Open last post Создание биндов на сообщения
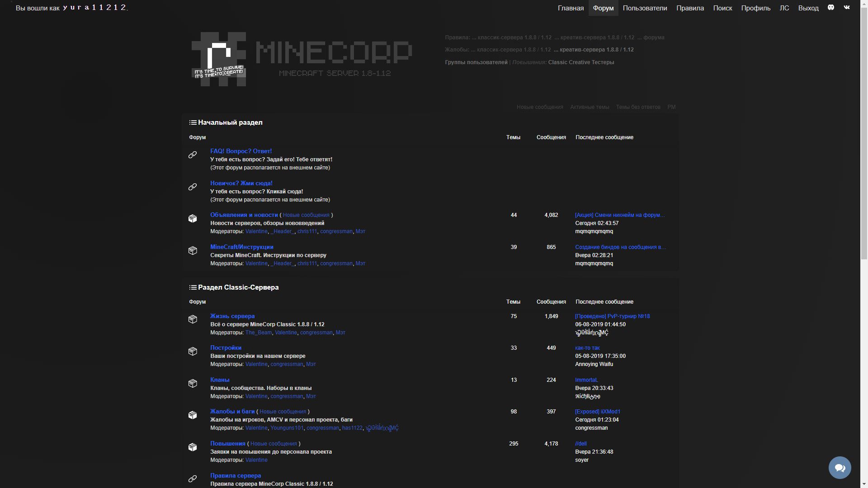 pyautogui.click(x=621, y=247)
